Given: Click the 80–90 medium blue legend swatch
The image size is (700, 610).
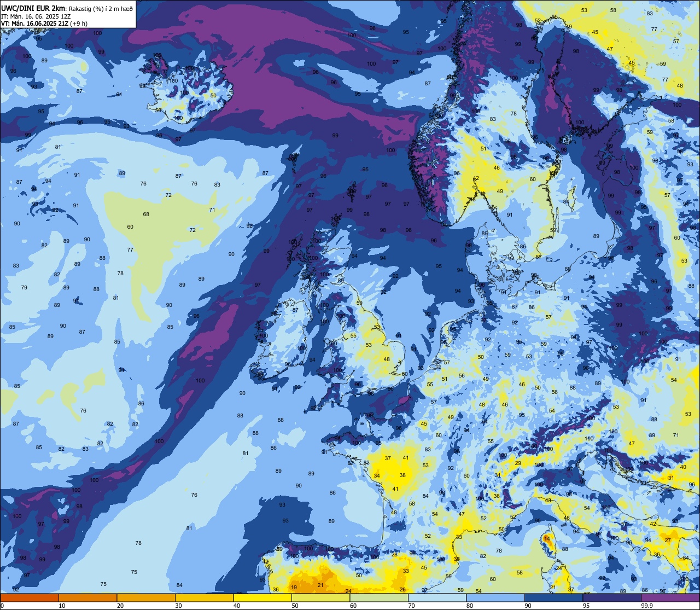Looking at the screenshot, I should tap(495, 597).
